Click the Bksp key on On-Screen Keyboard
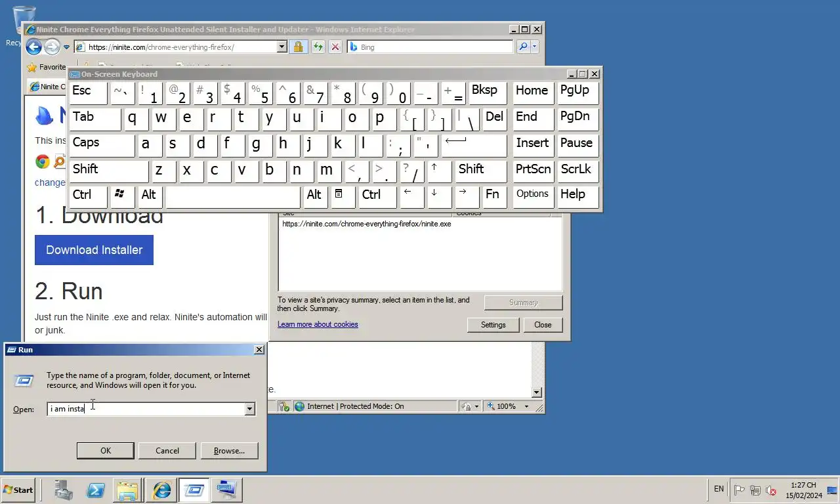 click(x=488, y=94)
